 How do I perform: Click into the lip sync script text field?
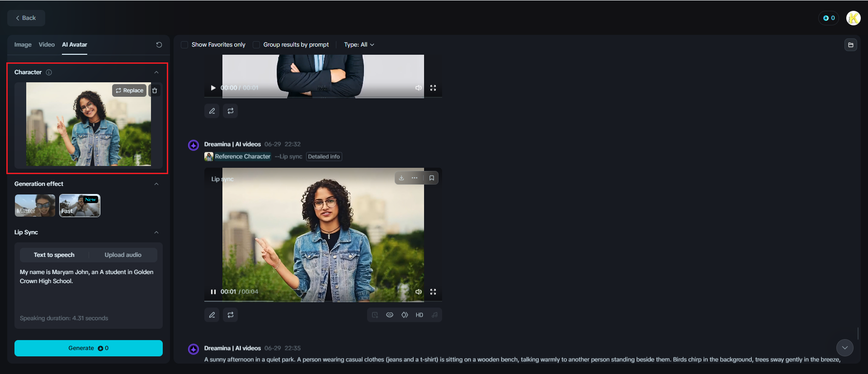pyautogui.click(x=89, y=289)
